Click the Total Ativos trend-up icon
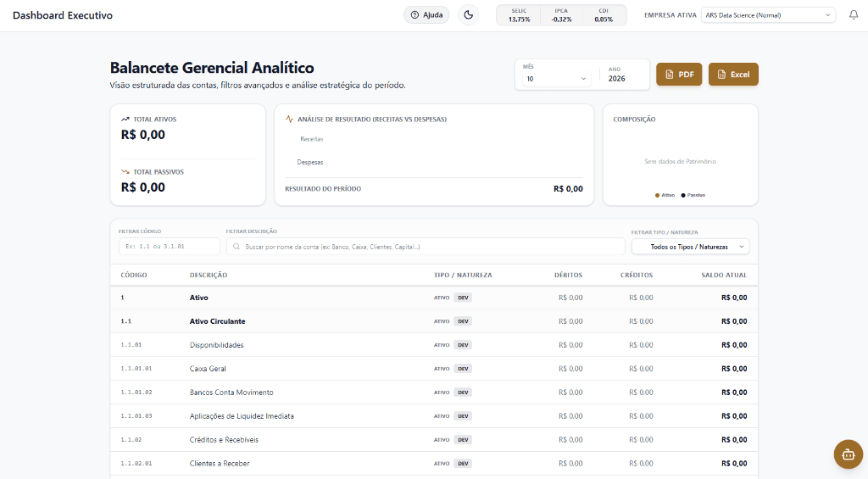868x479 pixels. tap(125, 119)
